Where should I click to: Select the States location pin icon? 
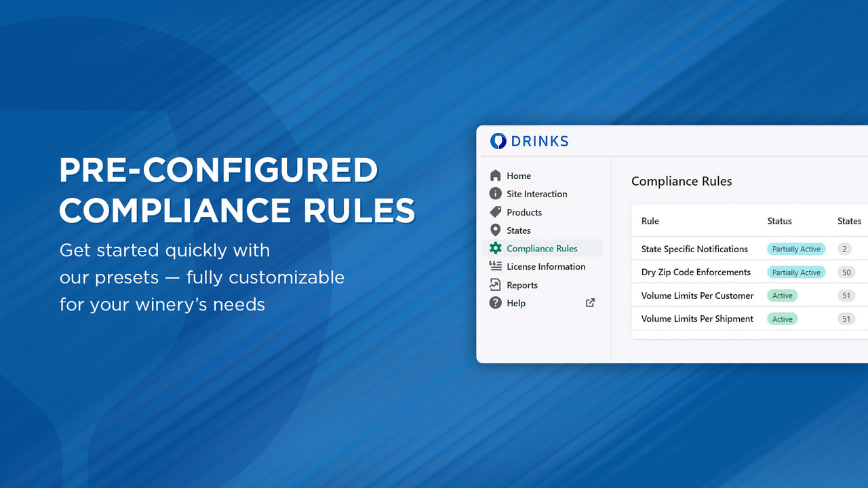[494, 230]
